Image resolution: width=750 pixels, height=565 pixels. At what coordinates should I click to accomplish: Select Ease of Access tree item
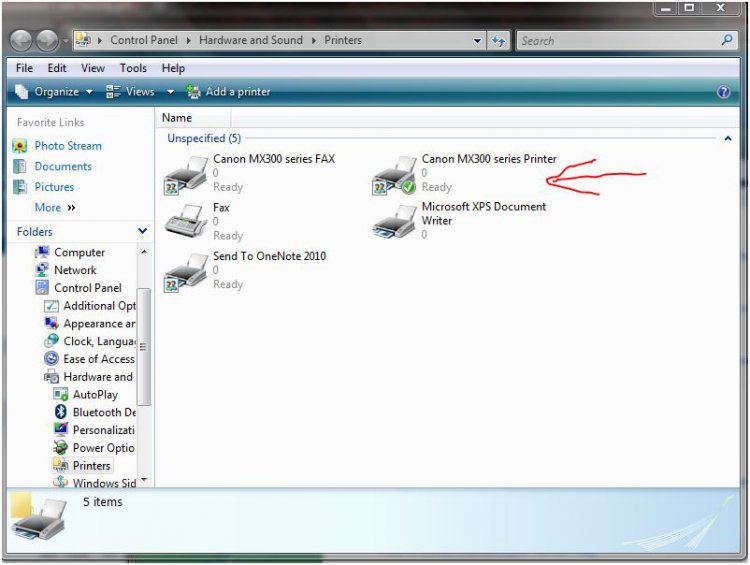(x=99, y=359)
